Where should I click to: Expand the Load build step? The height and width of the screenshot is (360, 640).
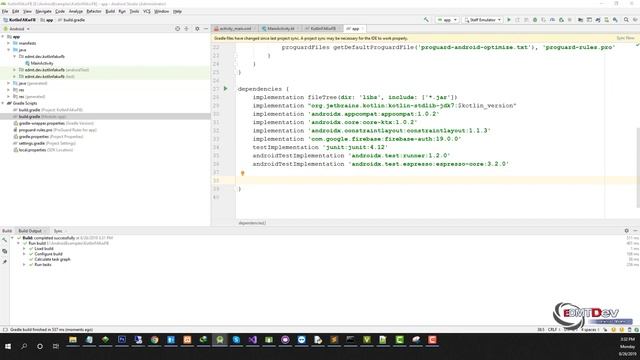(x=24, y=249)
